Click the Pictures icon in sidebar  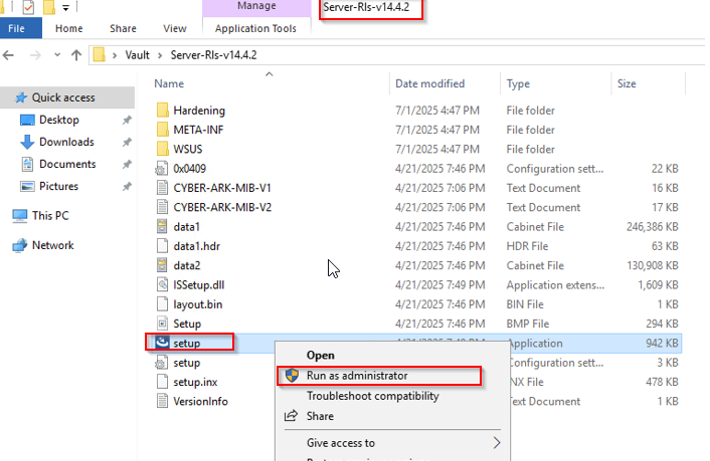pyautogui.click(x=27, y=186)
